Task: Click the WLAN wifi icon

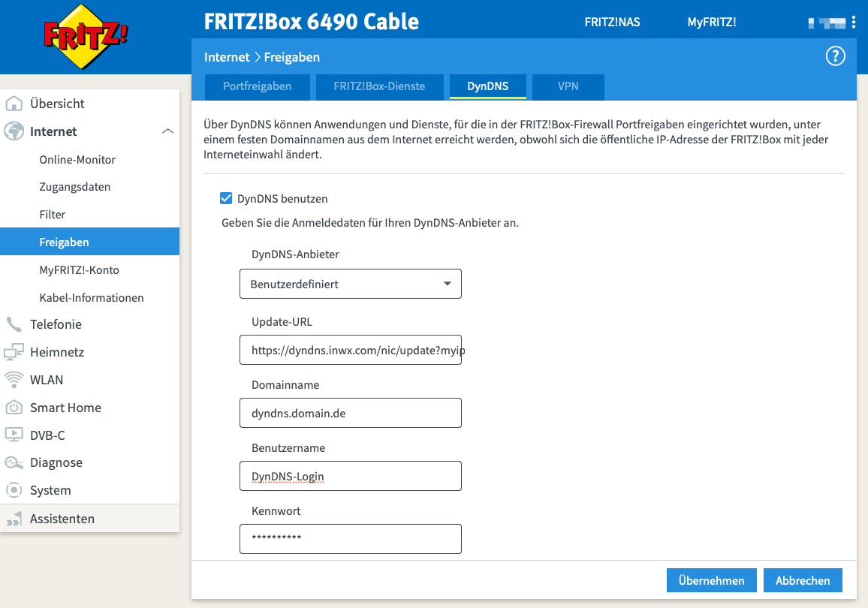Action: (x=14, y=380)
